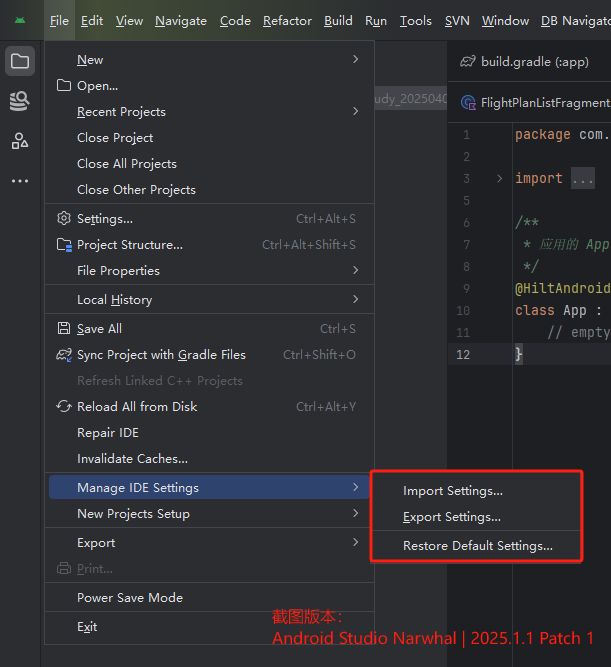Click the @HiltAndroid annotation in editor
This screenshot has width=611, height=667.
pyautogui.click(x=563, y=288)
